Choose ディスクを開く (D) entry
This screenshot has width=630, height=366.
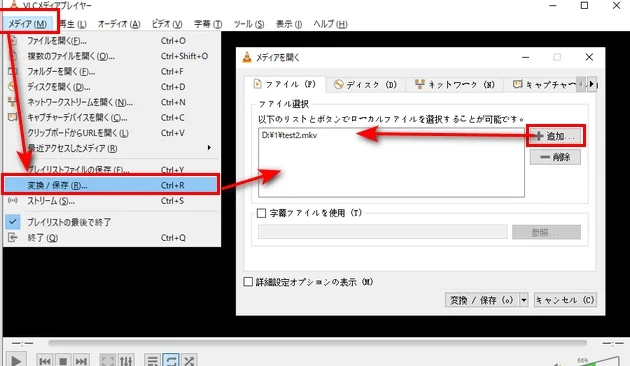point(112,87)
